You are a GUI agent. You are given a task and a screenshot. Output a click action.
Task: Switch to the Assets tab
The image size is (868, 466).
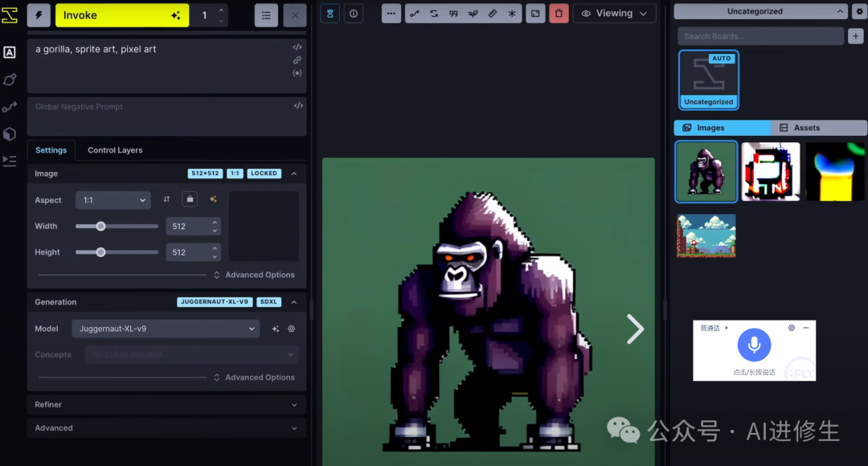819,128
